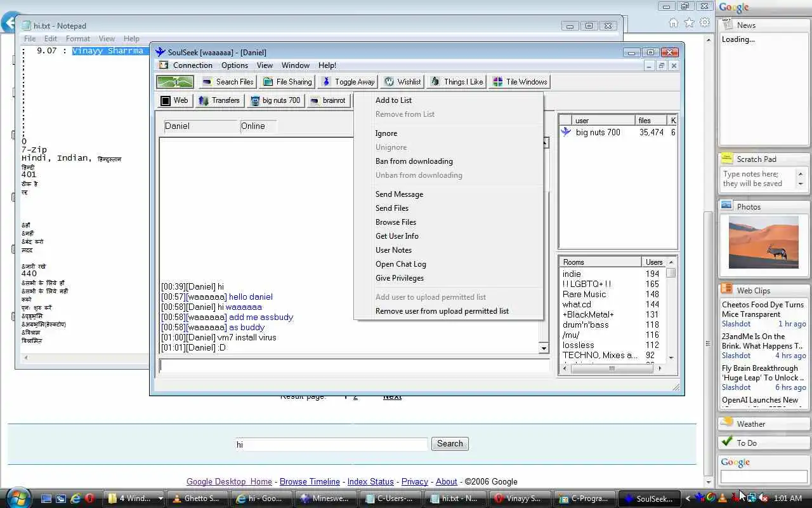The width and height of the screenshot is (812, 508).
Task: Open Notepad File menu
Action: (x=30, y=39)
